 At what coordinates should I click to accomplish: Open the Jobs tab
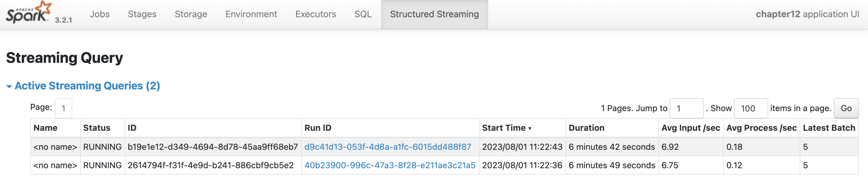click(x=100, y=14)
